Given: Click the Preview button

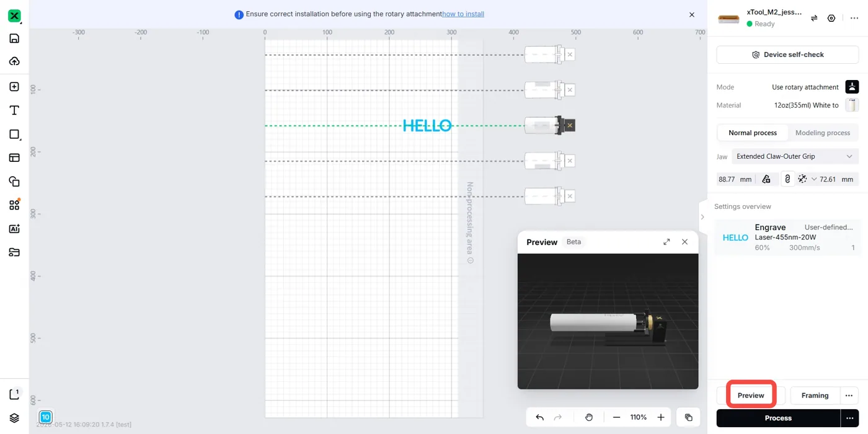Looking at the screenshot, I should (751, 395).
